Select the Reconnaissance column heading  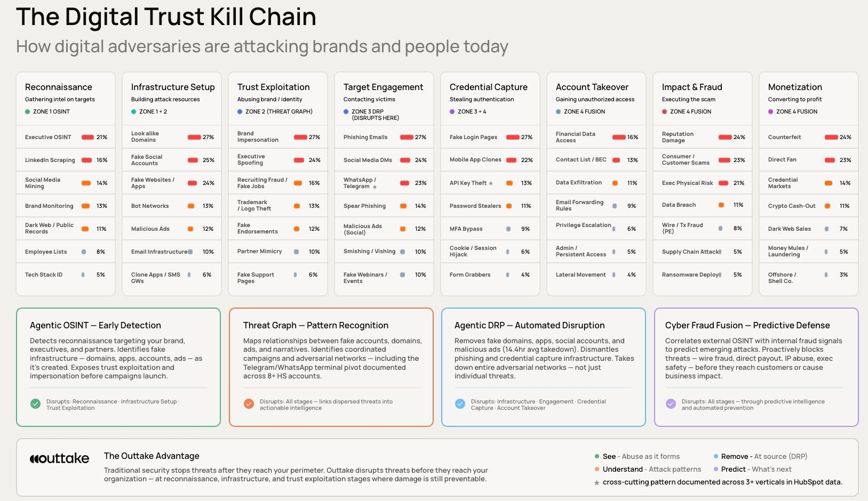coord(59,87)
